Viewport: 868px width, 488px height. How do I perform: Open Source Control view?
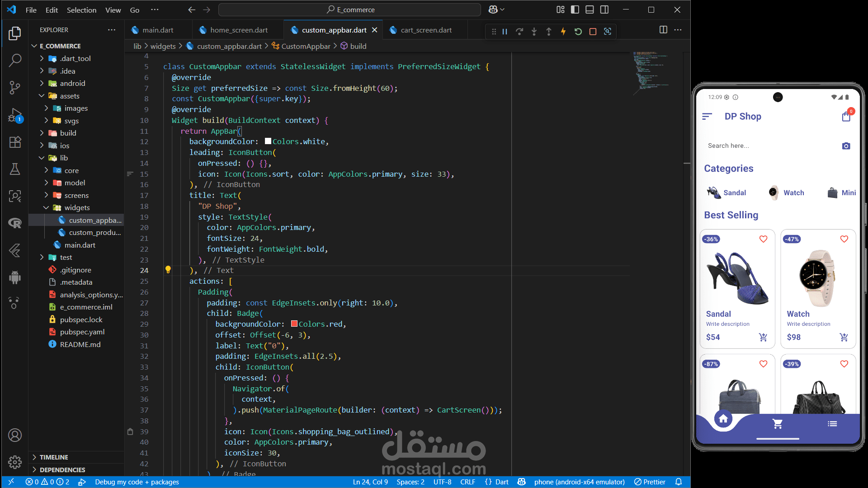pyautogui.click(x=15, y=87)
